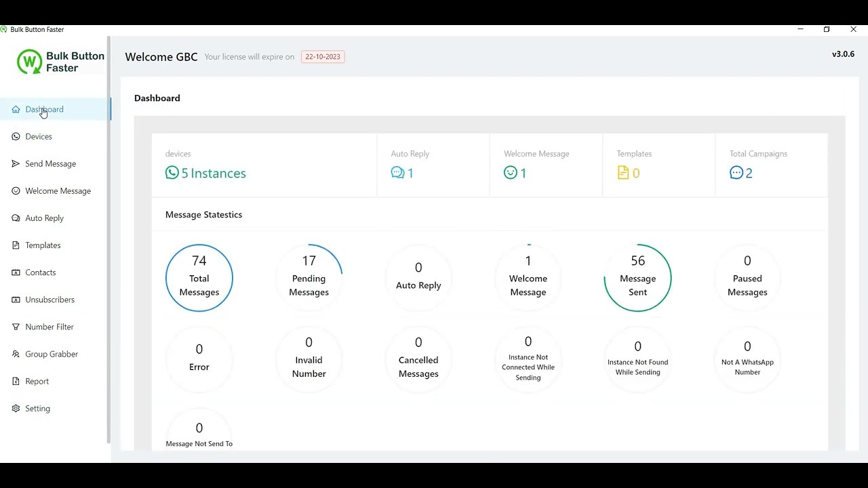
Task: Click the v3.0.6 version label
Action: tap(843, 54)
